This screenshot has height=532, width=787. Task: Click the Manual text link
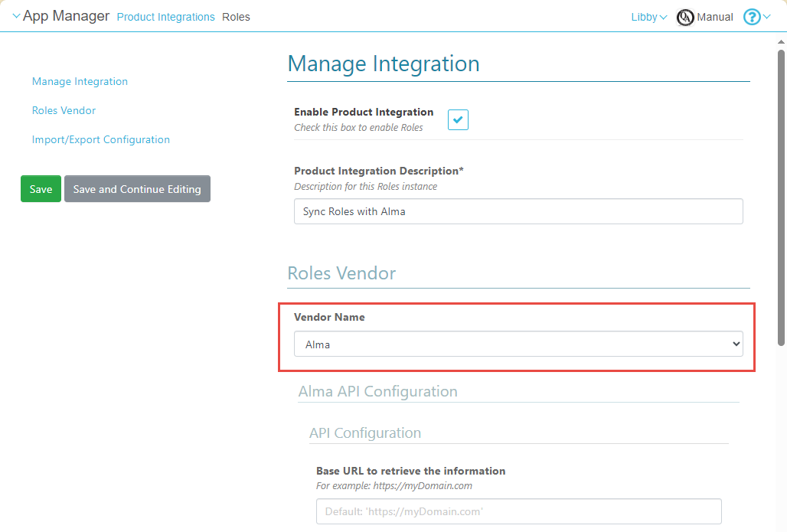coord(714,17)
